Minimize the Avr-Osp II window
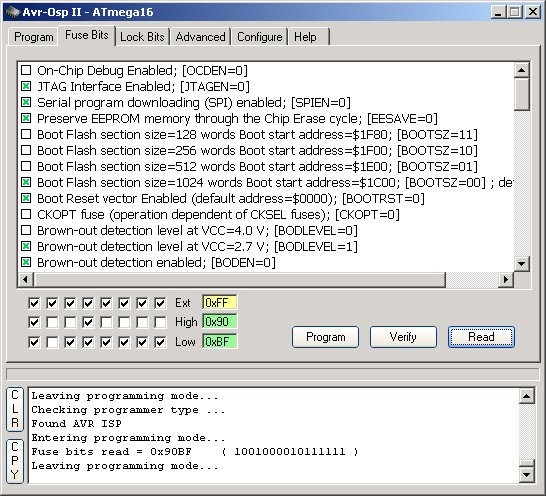The width and height of the screenshot is (546, 496). coord(498,12)
